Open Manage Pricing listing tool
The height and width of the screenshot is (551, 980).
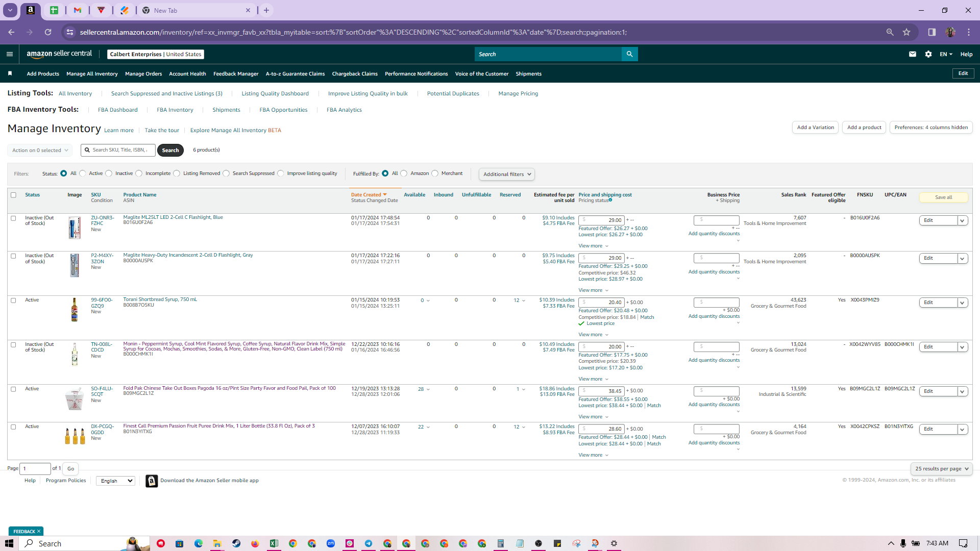[x=518, y=94]
